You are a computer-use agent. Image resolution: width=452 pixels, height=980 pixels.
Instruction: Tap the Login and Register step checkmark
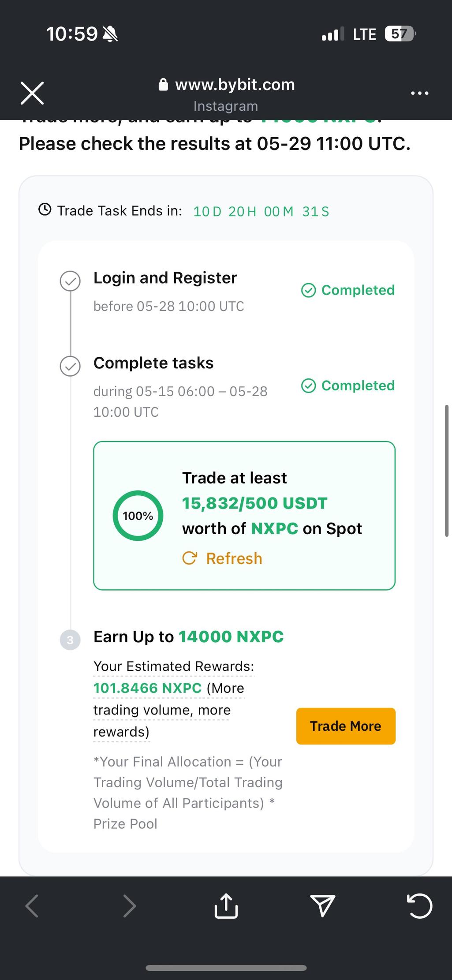[x=70, y=281]
